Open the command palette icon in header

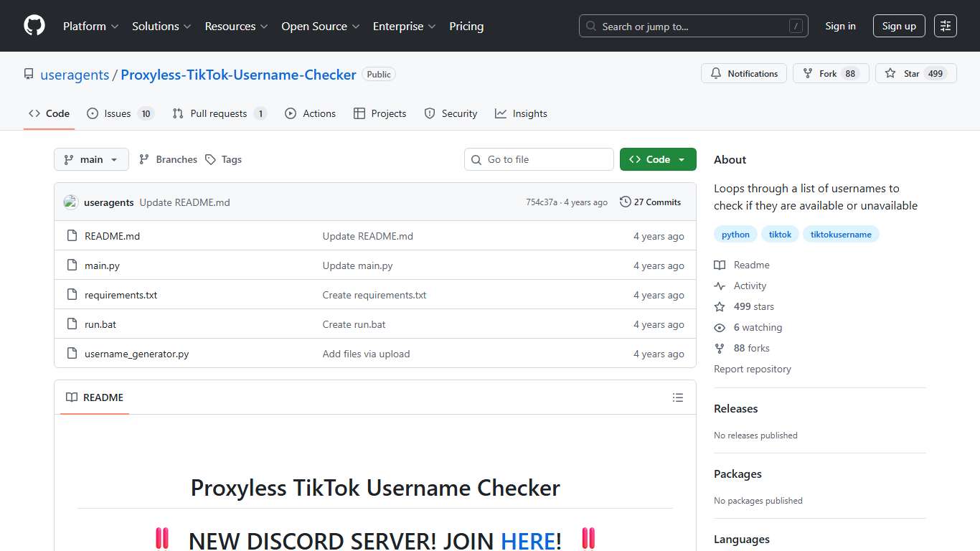click(x=945, y=26)
